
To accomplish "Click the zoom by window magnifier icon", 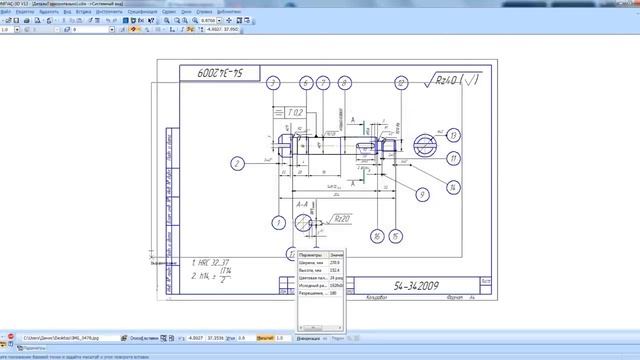I will (x=167, y=20).
